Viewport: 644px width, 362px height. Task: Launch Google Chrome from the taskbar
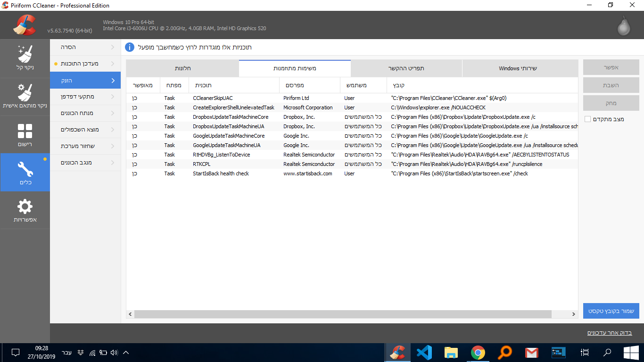pyautogui.click(x=478, y=352)
